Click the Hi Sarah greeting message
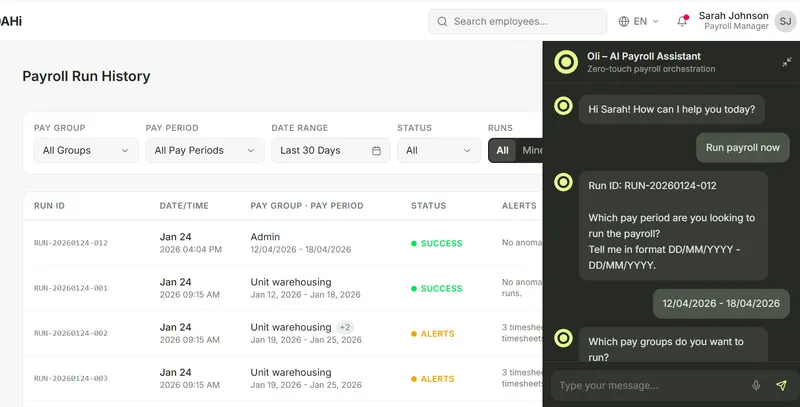This screenshot has height=407, width=800. pyautogui.click(x=671, y=109)
